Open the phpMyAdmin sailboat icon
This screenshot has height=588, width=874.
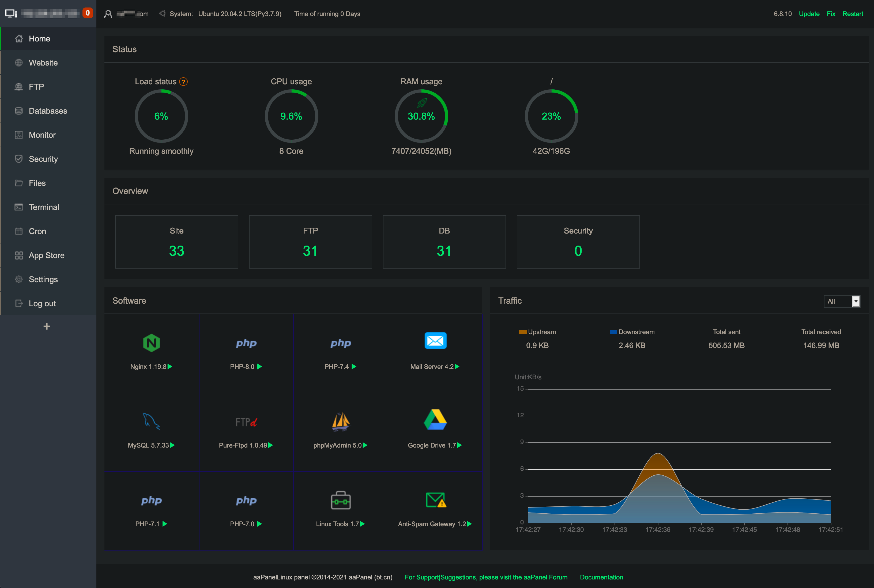[x=340, y=421]
